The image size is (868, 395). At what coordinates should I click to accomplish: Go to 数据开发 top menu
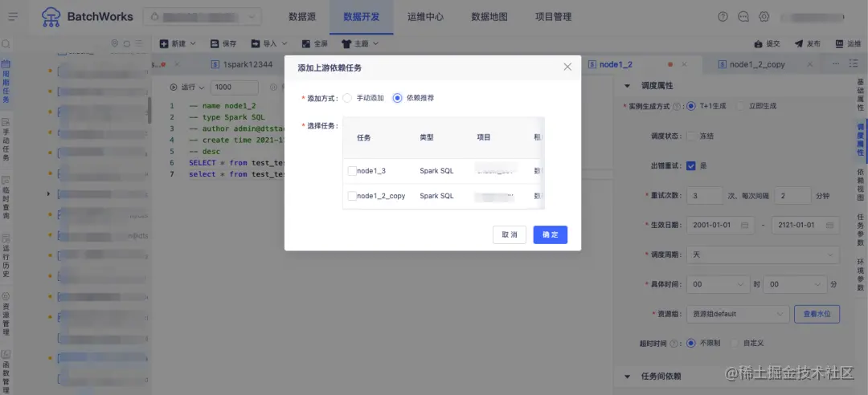tap(362, 17)
